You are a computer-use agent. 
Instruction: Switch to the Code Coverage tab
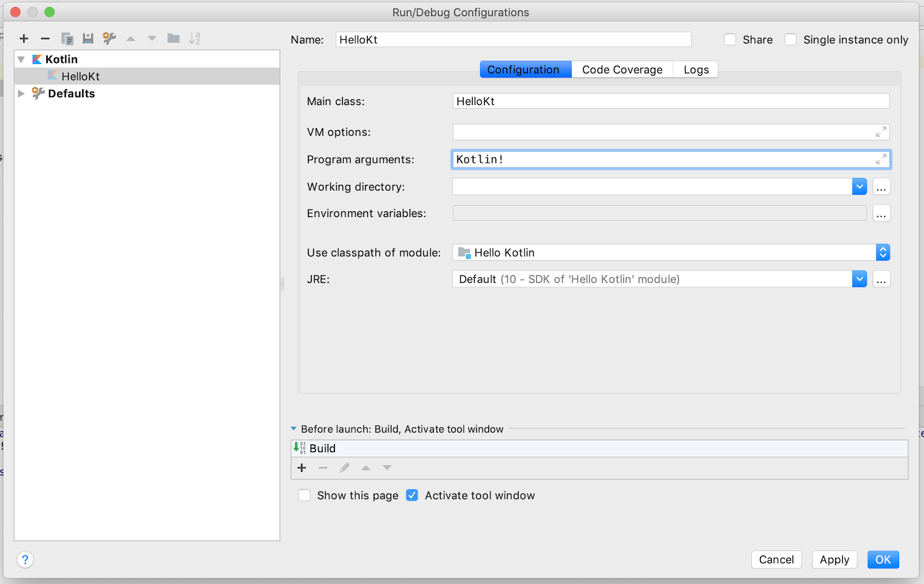[x=622, y=70]
